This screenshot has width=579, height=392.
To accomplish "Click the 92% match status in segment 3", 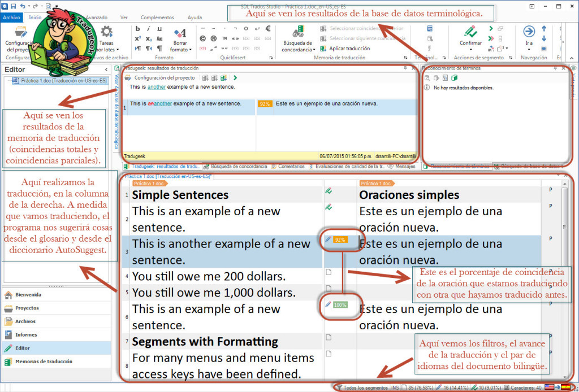I will point(339,239).
